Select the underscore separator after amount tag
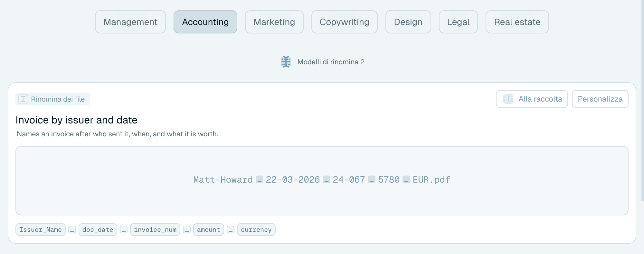 point(231,230)
